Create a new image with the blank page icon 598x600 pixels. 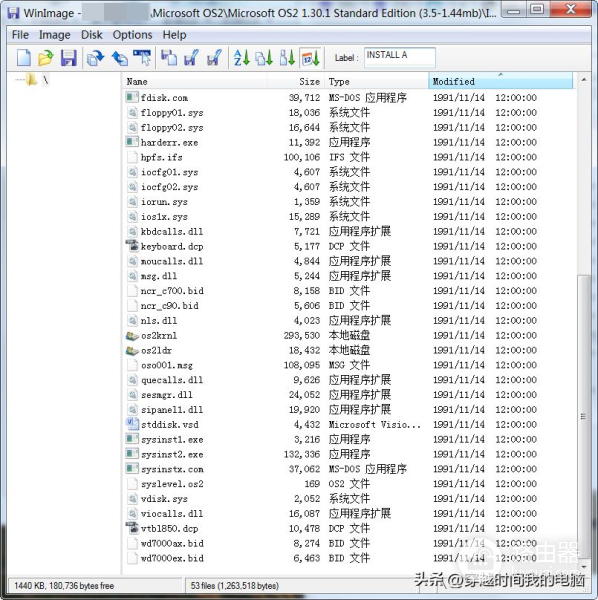tap(24, 58)
